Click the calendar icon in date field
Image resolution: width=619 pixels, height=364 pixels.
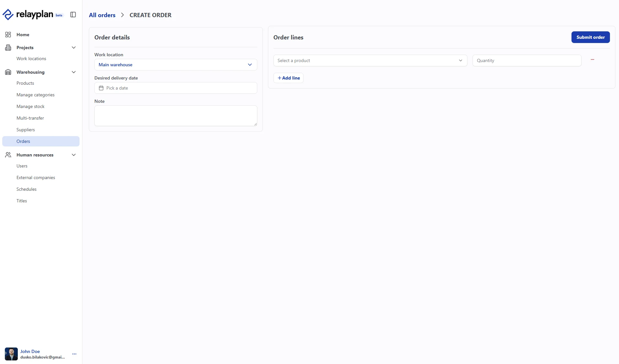(x=101, y=88)
